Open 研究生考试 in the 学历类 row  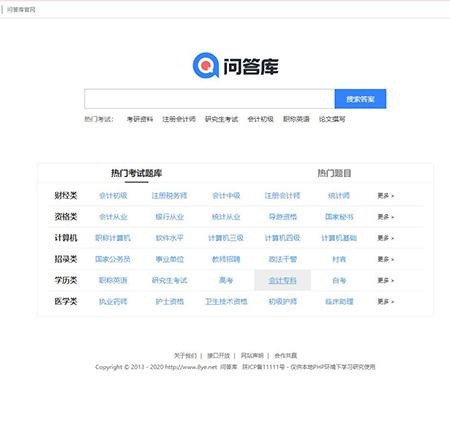tap(169, 280)
